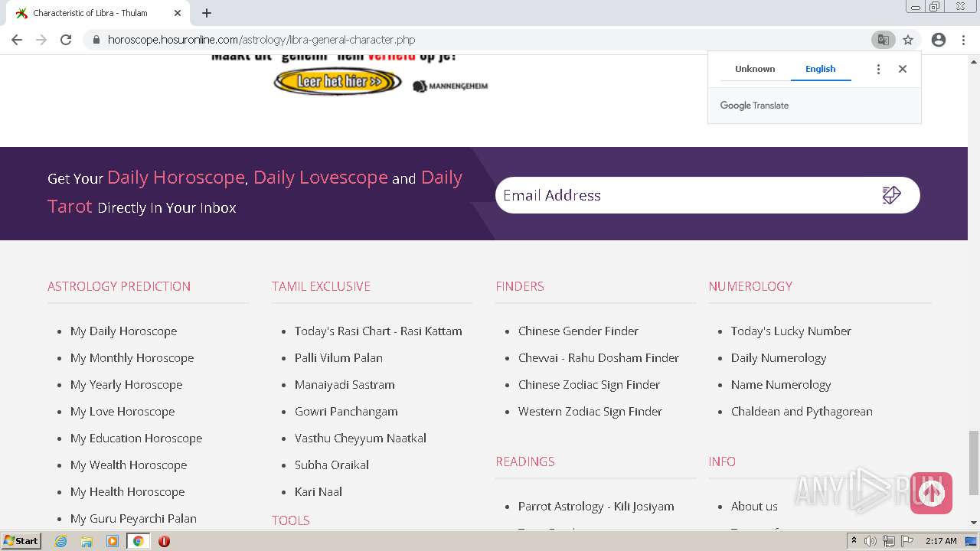Screen dimensions: 980x551
Task: Close the Characteristic of Libra tab
Action: pyautogui.click(x=178, y=13)
